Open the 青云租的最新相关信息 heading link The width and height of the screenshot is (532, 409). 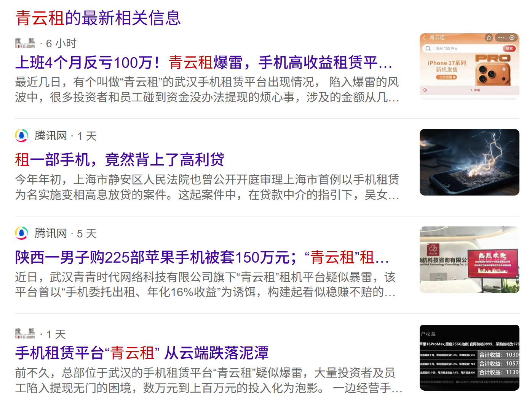coord(98,18)
